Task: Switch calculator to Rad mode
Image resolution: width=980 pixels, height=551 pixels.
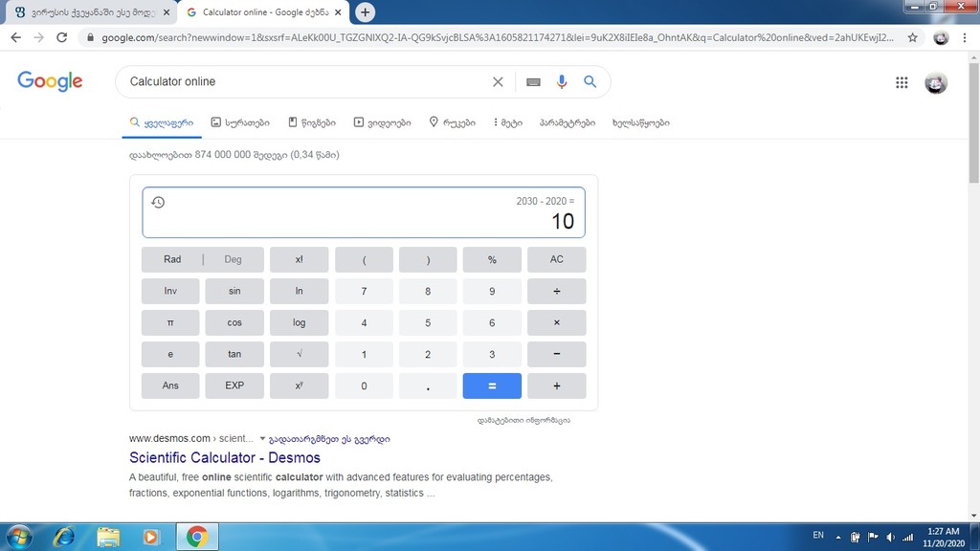Action: [172, 259]
